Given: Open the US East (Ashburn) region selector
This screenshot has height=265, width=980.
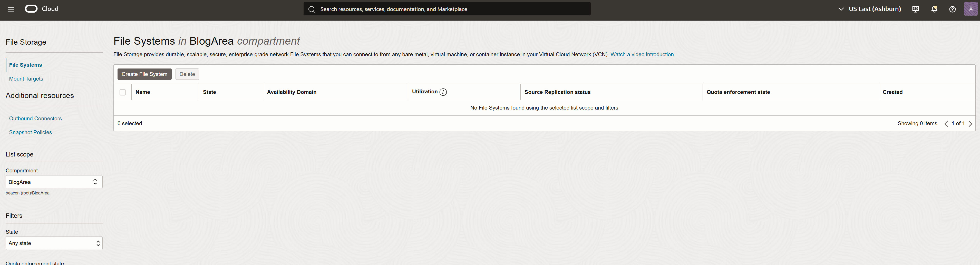Looking at the screenshot, I should (869, 9).
